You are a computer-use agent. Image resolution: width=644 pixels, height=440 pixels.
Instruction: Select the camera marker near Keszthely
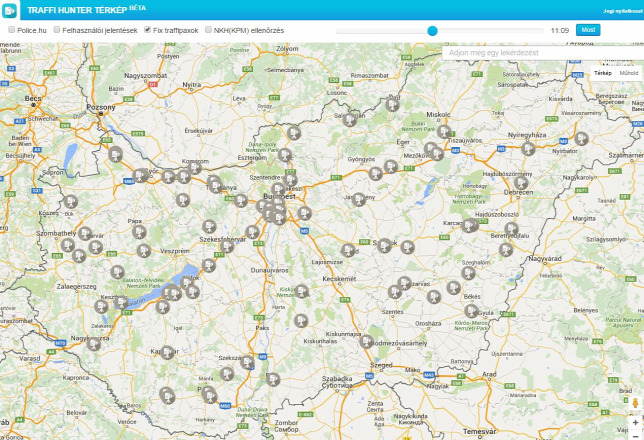[121, 302]
